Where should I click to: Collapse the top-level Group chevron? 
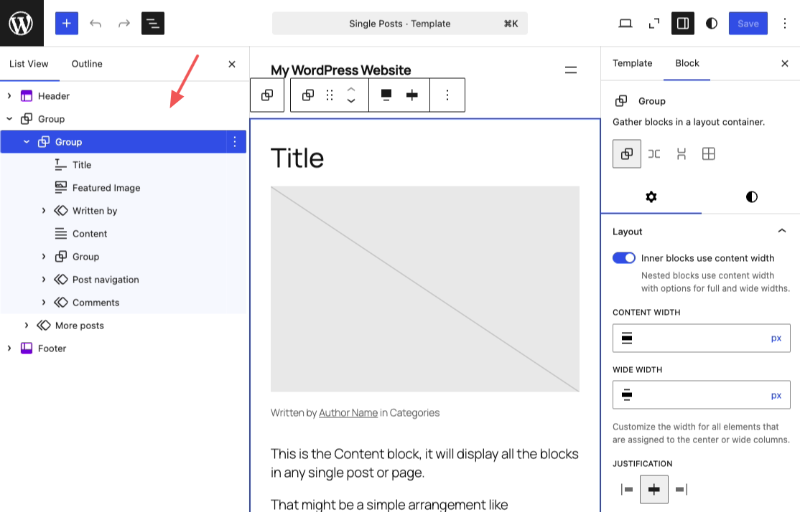pos(9,119)
